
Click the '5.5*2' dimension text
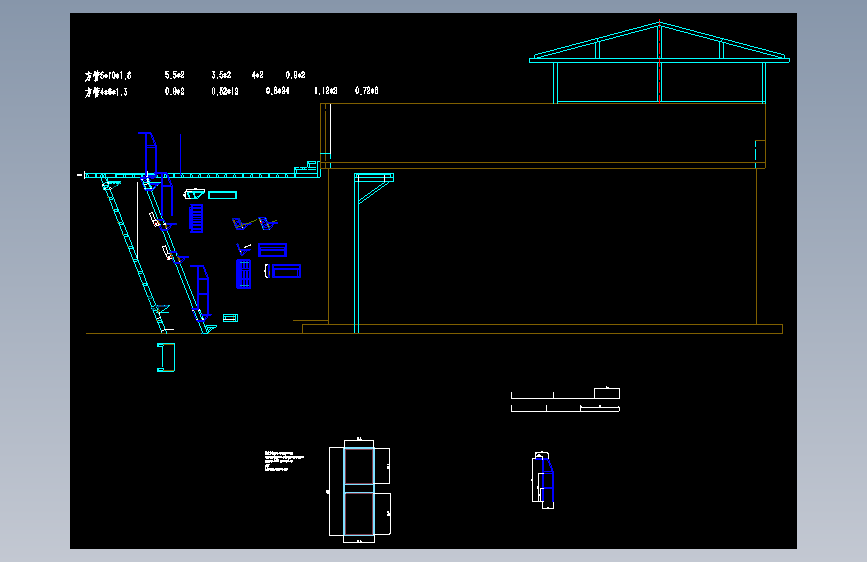(174, 75)
